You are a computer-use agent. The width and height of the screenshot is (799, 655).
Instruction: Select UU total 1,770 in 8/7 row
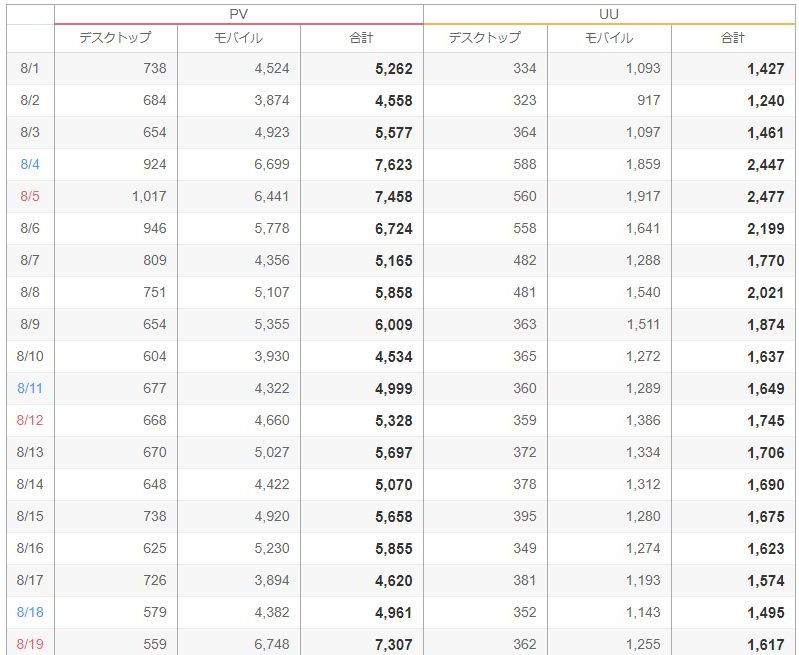pos(765,261)
